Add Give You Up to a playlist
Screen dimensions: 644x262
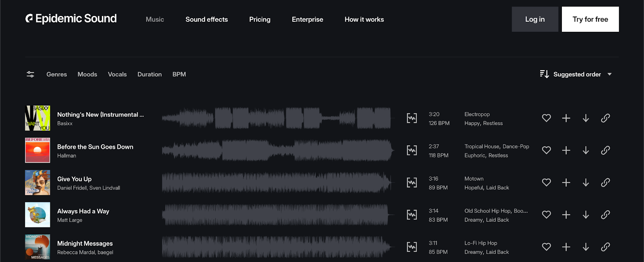pos(566,182)
